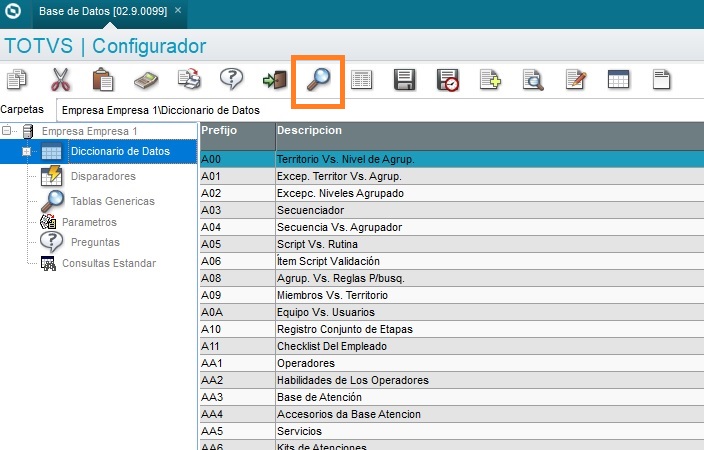Select row AA5 Servicios

pos(452,431)
